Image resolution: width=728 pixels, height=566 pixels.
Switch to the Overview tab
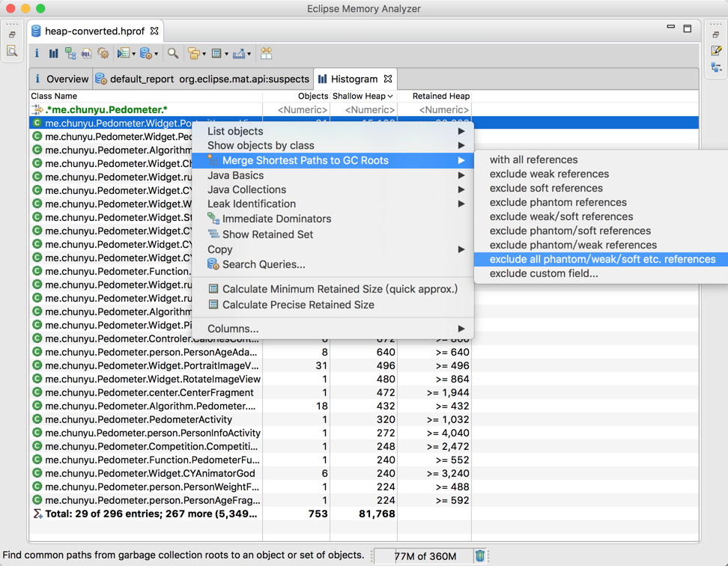click(x=61, y=79)
